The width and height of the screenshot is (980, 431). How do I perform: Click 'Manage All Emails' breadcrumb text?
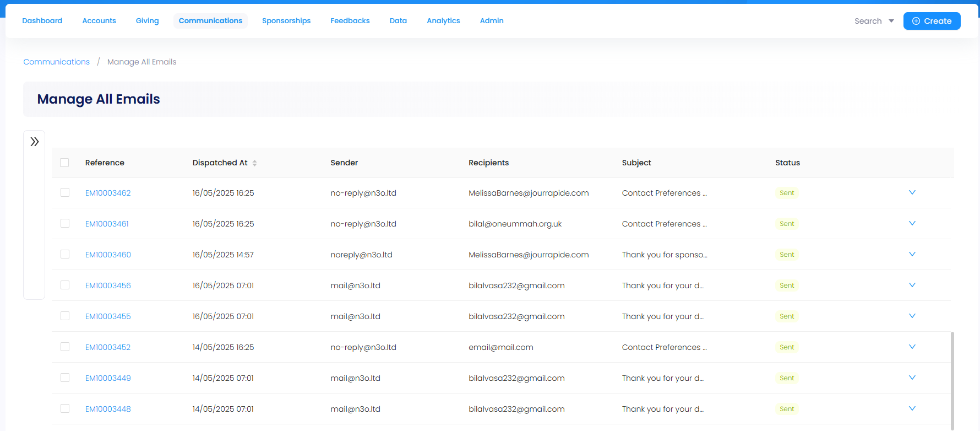coord(142,62)
